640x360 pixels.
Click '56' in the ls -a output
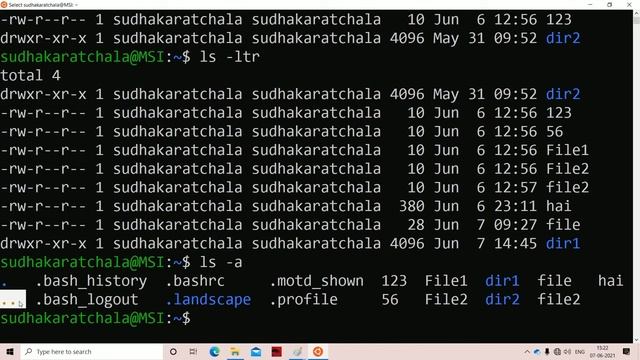coord(390,300)
